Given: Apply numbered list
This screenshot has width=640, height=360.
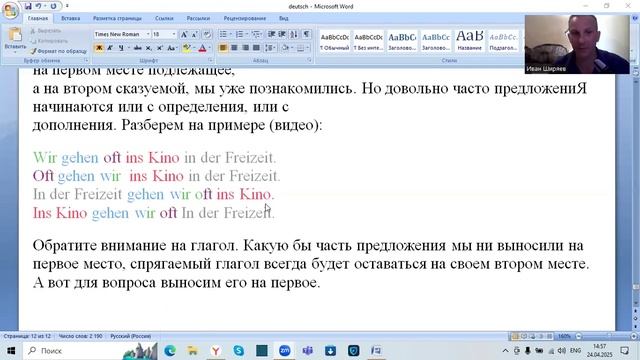Looking at the screenshot, I should pyautogui.click(x=241, y=34).
